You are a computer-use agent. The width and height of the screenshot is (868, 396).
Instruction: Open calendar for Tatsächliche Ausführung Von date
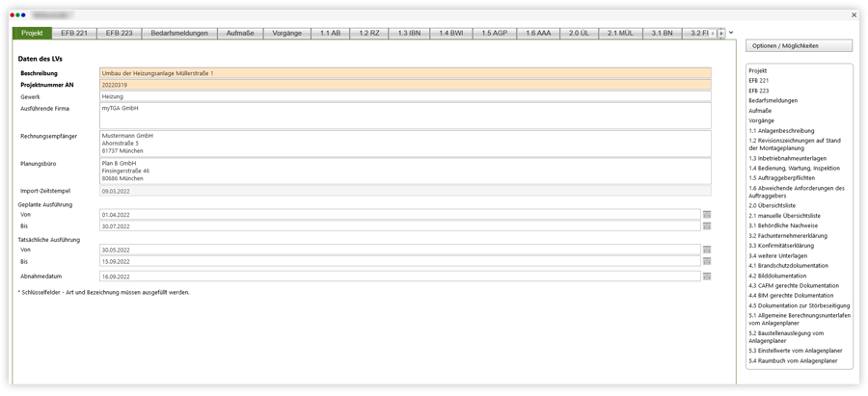(707, 250)
